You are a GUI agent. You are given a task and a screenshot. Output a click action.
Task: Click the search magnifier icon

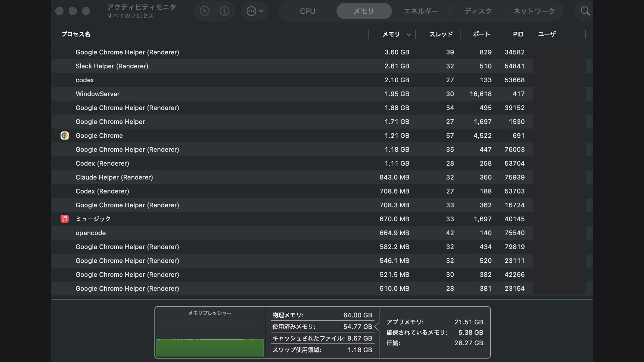pyautogui.click(x=585, y=11)
